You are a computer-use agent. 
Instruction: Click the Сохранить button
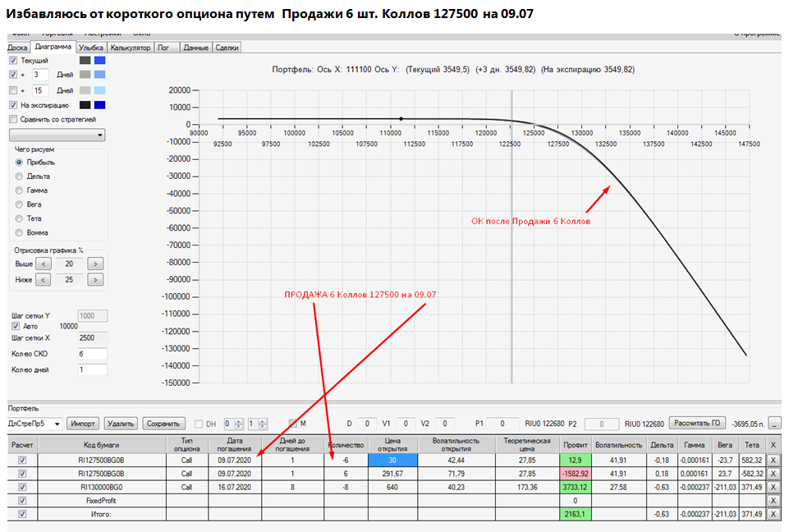click(x=163, y=424)
